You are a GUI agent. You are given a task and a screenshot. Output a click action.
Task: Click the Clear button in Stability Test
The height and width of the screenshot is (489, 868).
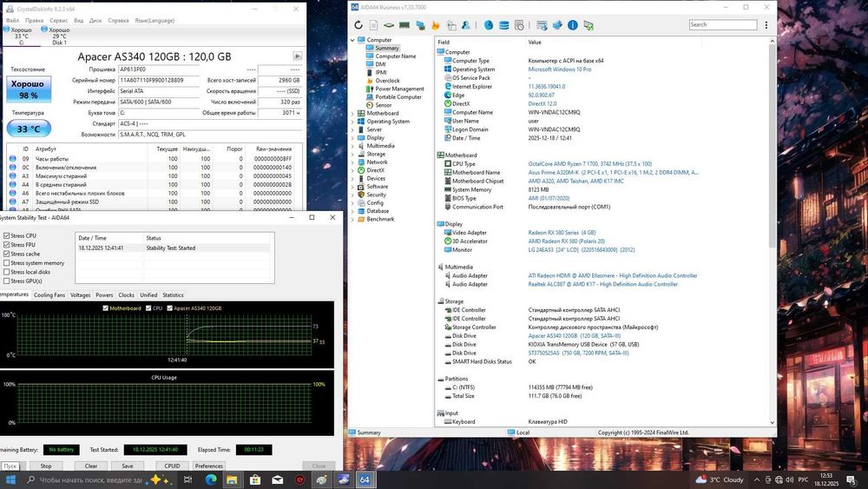coord(91,466)
